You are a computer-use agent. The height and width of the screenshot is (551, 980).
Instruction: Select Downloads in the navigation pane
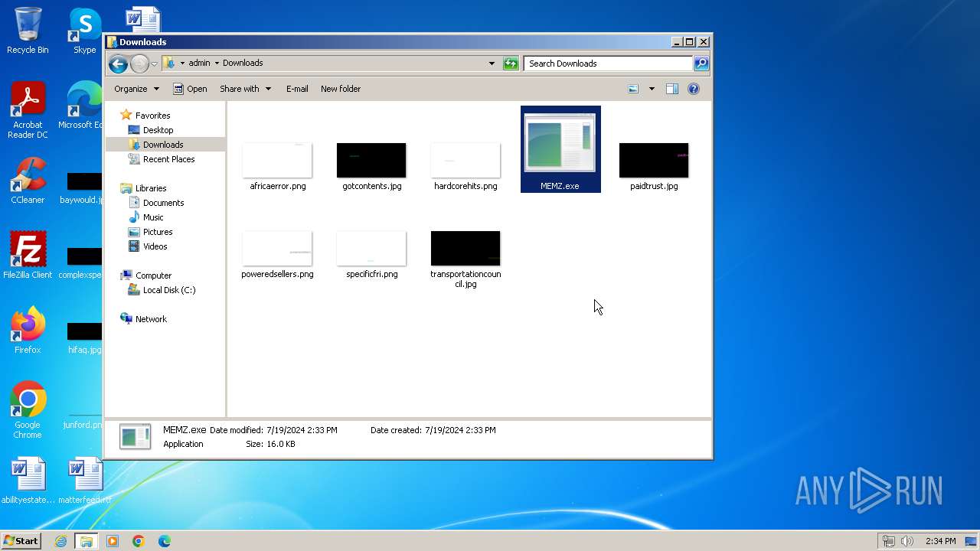(155, 145)
